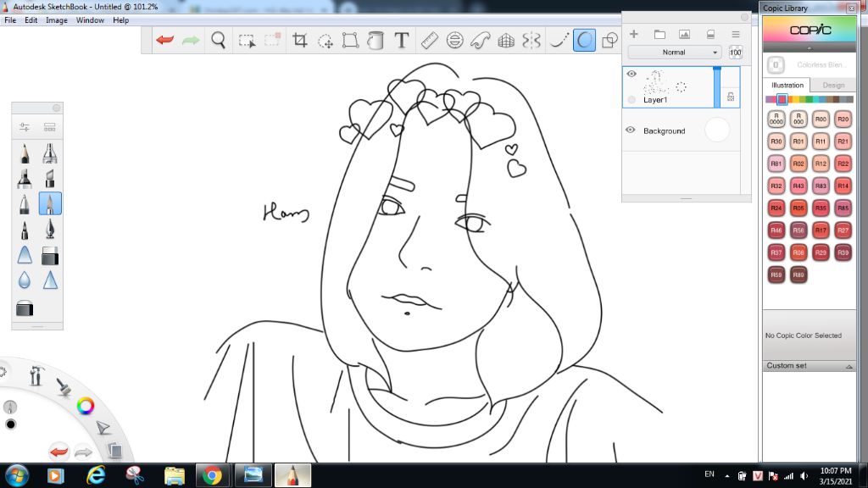Screen dimensions: 868x488
Task: Open Internet Explorer from the taskbar
Action: pos(96,475)
